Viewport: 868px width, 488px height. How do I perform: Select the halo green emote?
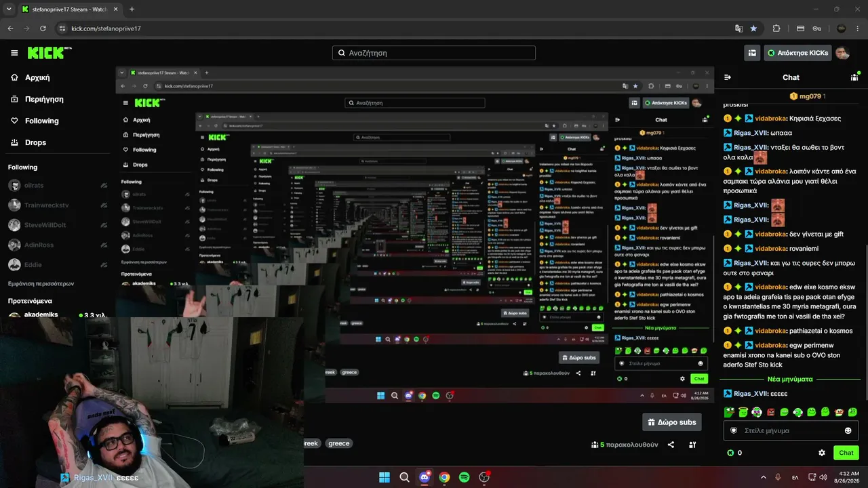[743, 411]
